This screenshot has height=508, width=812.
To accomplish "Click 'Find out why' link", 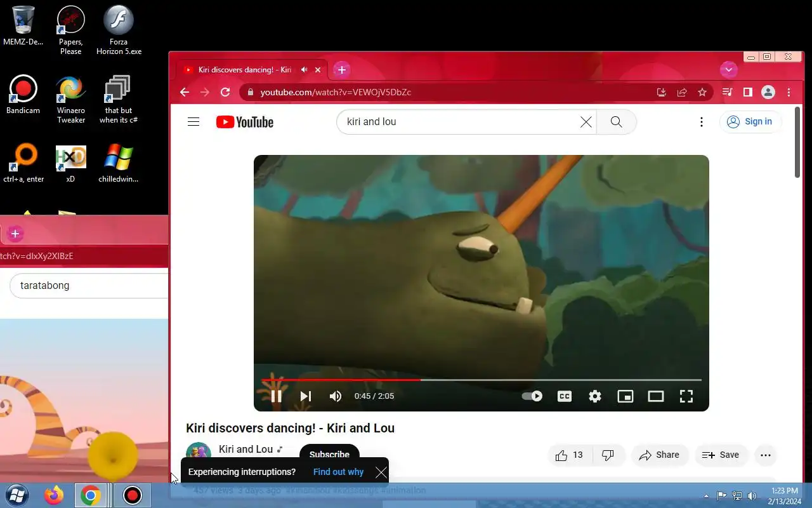I will (x=338, y=472).
